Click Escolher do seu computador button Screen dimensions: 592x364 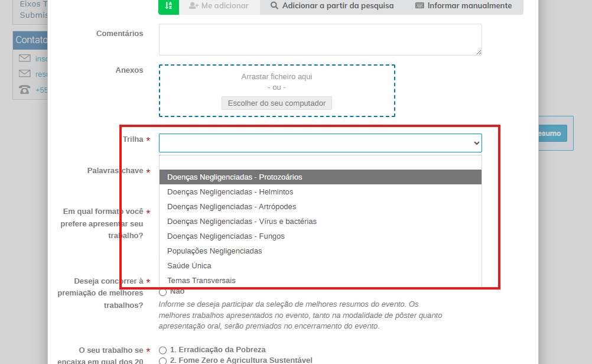277,103
